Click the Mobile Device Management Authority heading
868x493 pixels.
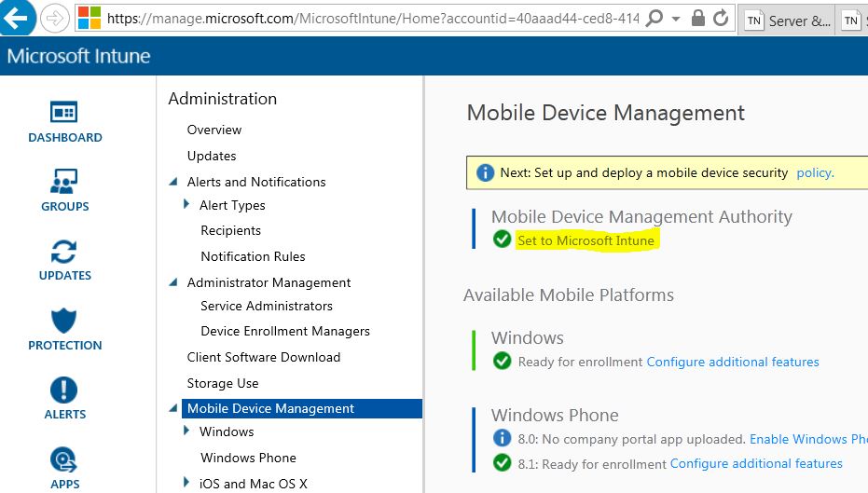click(641, 217)
